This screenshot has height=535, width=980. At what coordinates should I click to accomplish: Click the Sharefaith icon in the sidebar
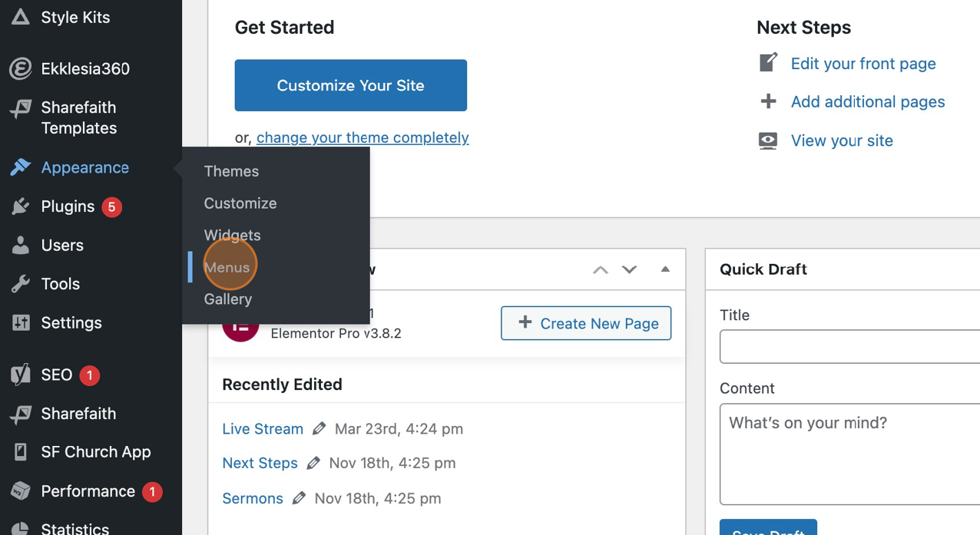tap(21, 414)
